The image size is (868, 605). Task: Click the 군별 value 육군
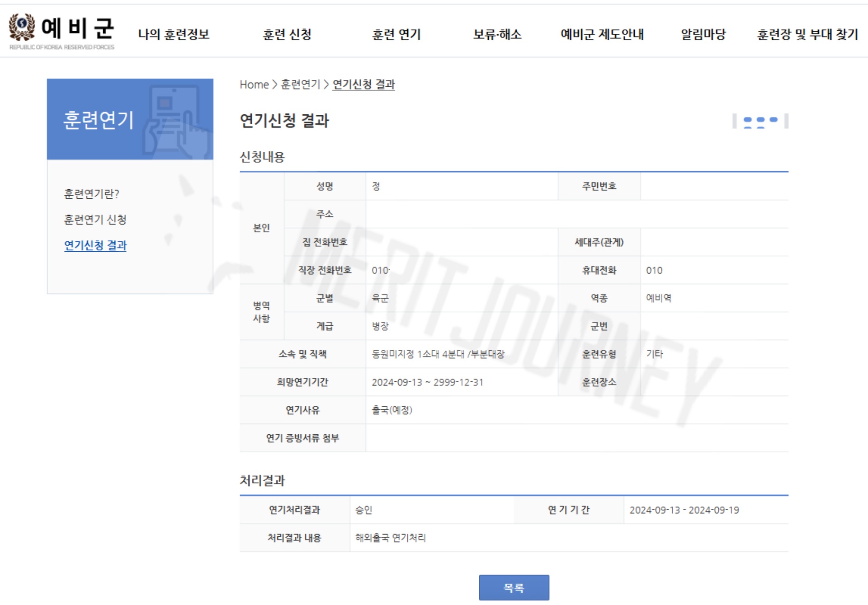pos(380,298)
